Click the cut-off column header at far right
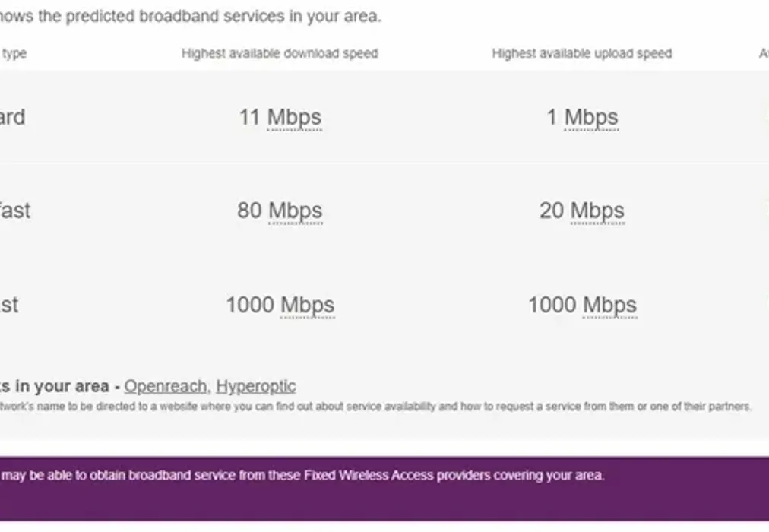769x532 pixels. pos(763,53)
